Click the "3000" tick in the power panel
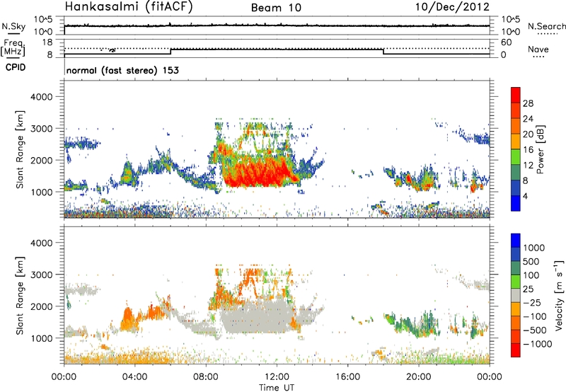Viewport: 566px width, 392px height. 42,129
